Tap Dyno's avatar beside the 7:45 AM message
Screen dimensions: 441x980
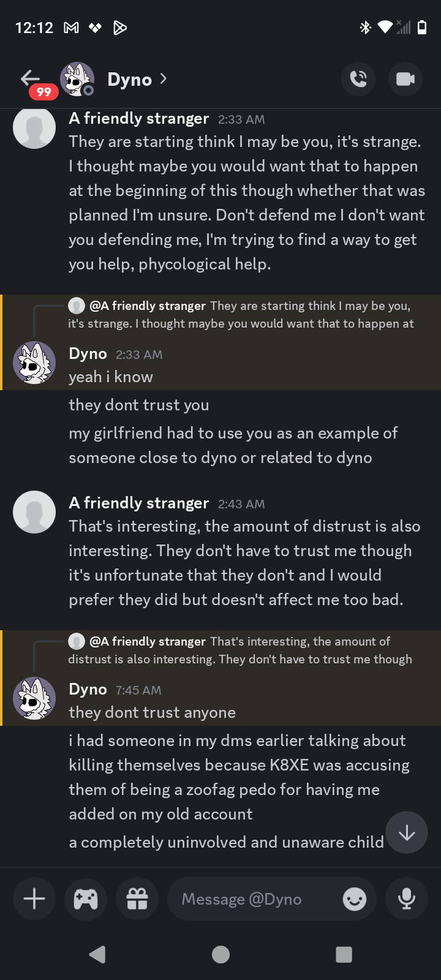(x=34, y=698)
